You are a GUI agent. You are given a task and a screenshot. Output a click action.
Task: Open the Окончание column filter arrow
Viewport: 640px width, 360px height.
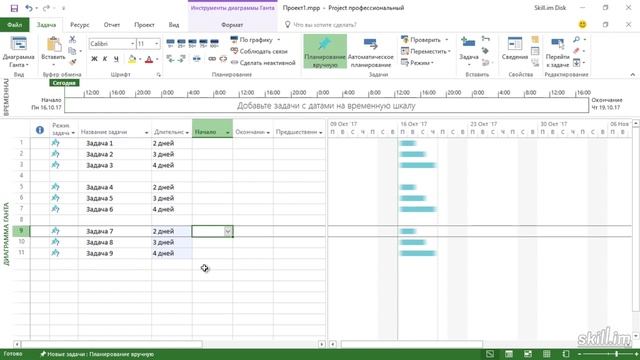268,133
